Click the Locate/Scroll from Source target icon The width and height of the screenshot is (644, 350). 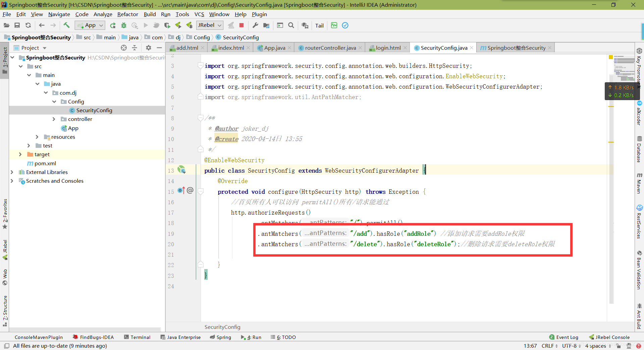point(124,48)
